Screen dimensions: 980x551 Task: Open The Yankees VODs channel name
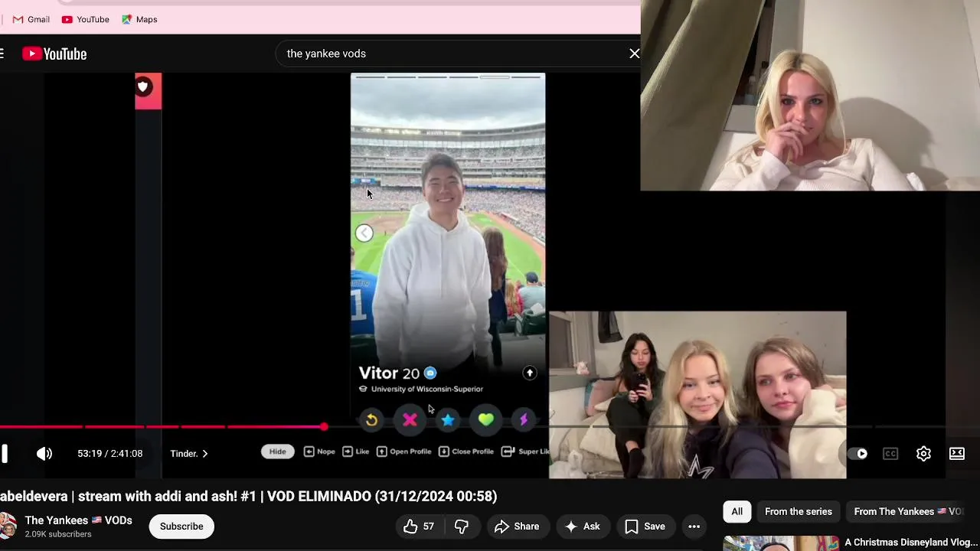click(78, 520)
